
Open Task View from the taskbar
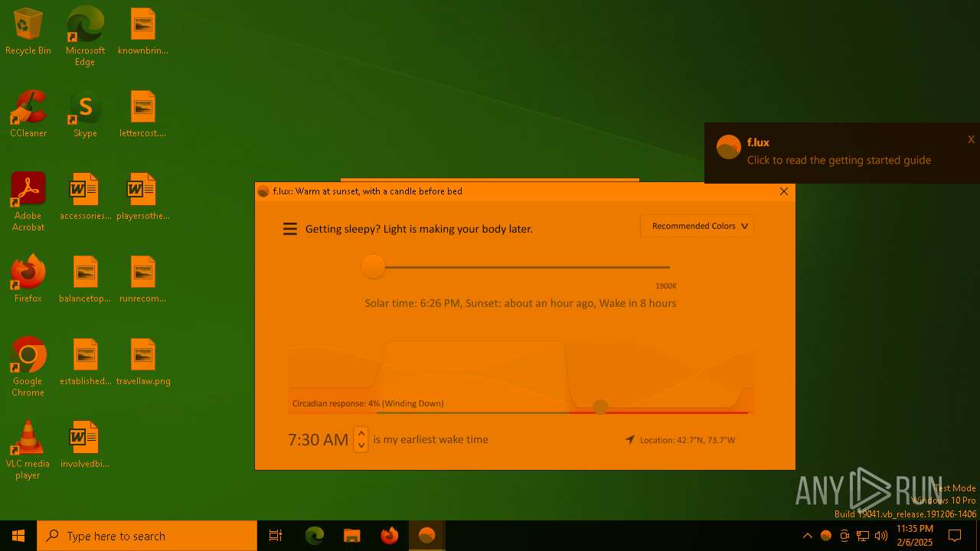point(276,536)
